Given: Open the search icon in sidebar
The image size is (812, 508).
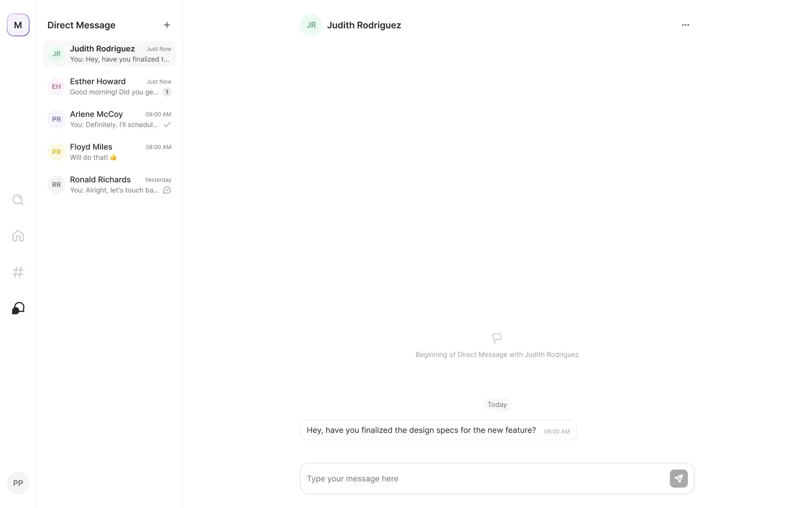Looking at the screenshot, I should pyautogui.click(x=18, y=200).
